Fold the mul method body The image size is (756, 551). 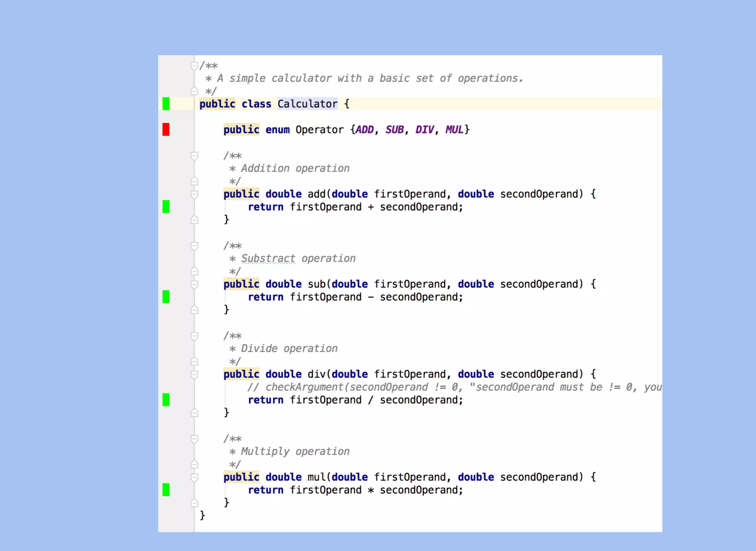(x=194, y=477)
